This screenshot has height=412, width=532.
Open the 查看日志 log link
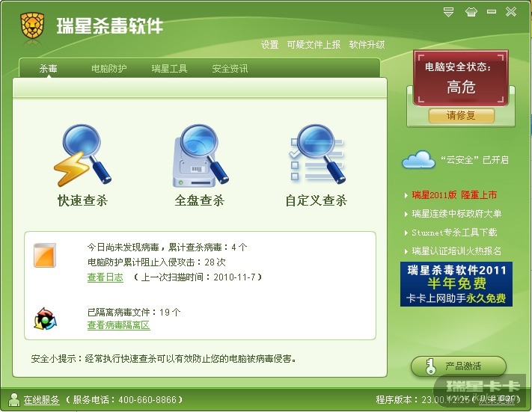(x=106, y=277)
